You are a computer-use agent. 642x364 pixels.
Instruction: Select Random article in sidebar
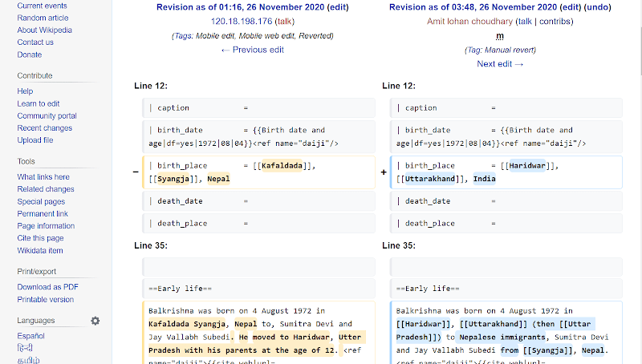tap(43, 18)
